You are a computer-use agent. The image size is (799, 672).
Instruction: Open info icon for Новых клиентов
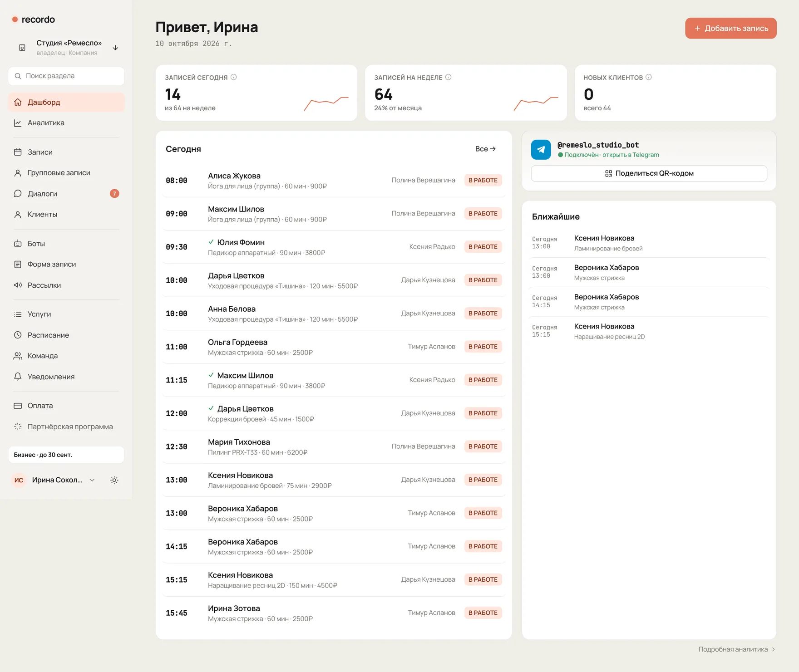pos(649,77)
